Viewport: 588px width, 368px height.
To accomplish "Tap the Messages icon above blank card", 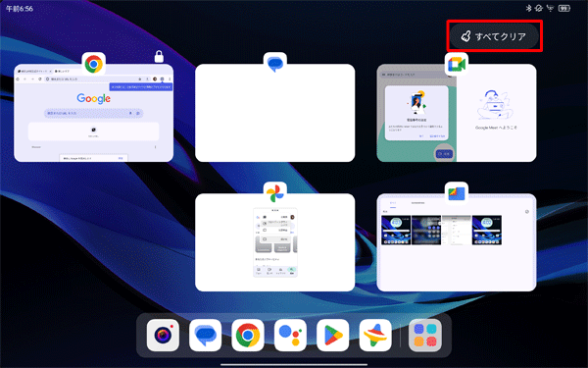I will (x=275, y=64).
